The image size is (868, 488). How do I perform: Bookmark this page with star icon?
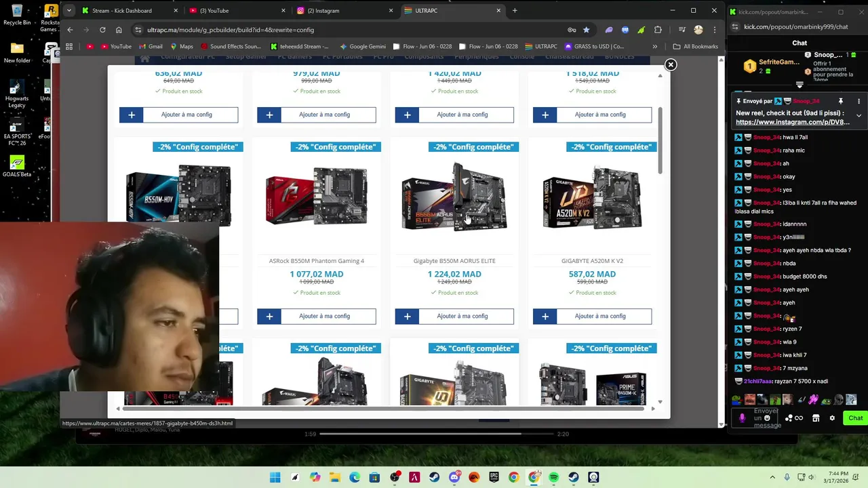click(x=586, y=30)
